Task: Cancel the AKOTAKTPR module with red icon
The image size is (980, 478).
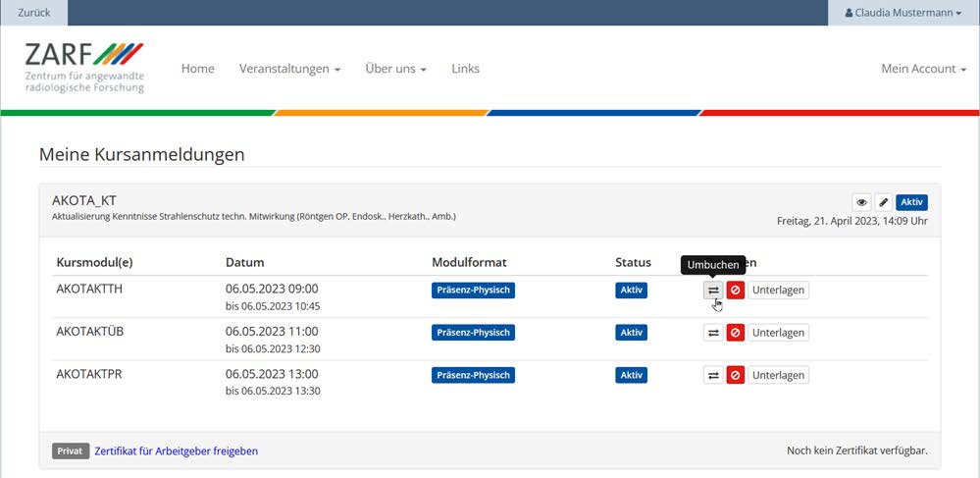Action: click(x=736, y=375)
